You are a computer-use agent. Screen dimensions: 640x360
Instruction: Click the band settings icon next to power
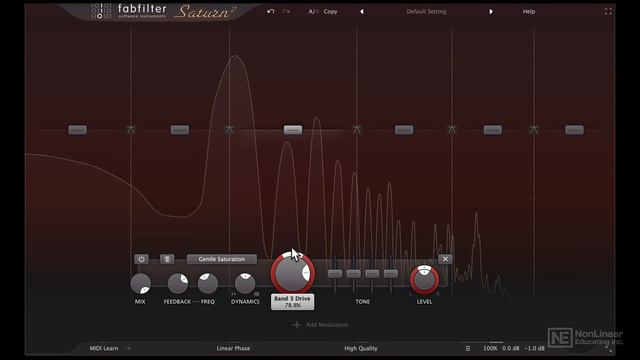tap(167, 259)
